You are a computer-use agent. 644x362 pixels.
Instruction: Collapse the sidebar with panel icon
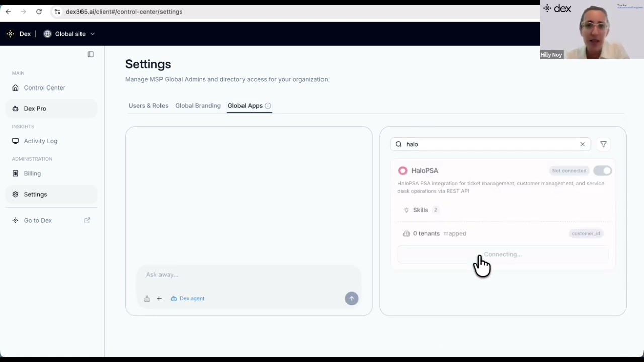click(x=91, y=54)
